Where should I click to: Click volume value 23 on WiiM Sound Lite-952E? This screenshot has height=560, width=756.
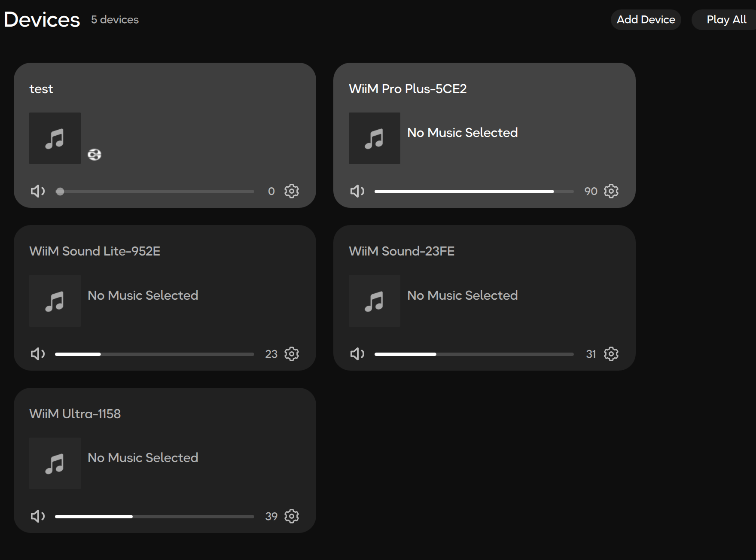pyautogui.click(x=271, y=354)
